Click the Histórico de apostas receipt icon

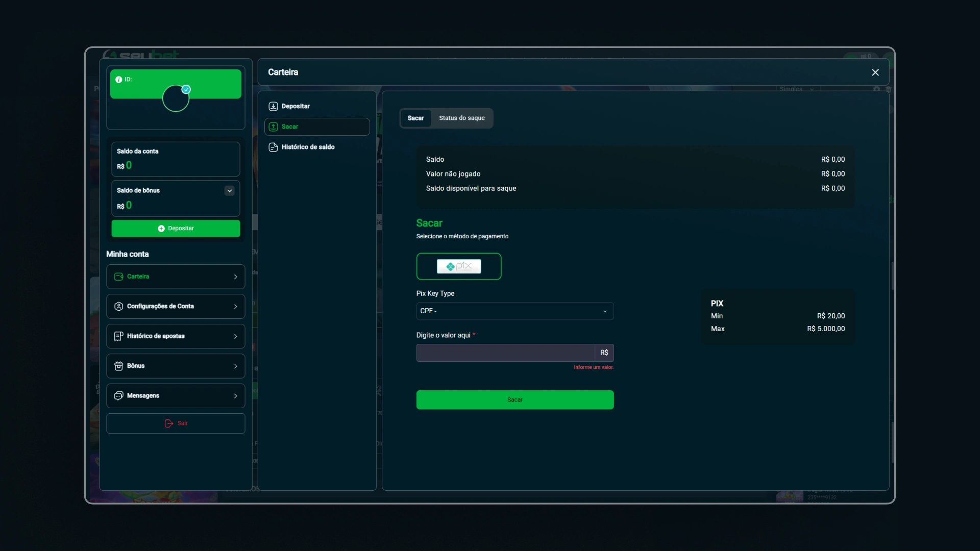pos(118,336)
